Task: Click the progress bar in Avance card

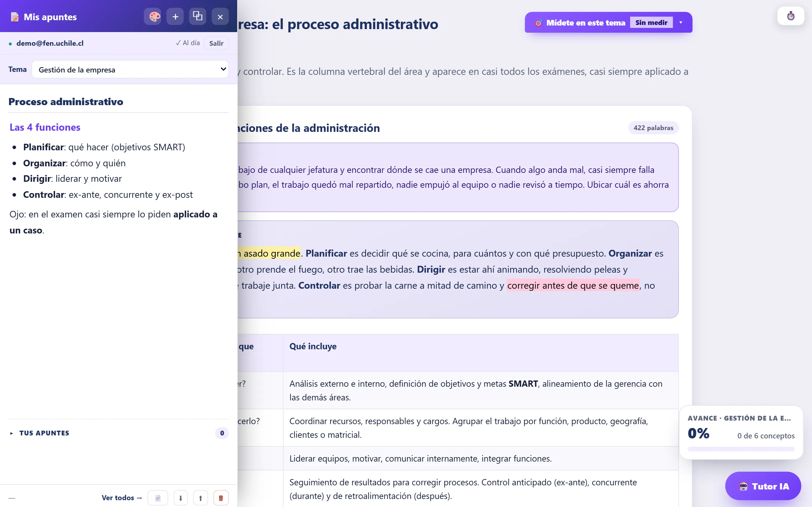Action: 741,449
